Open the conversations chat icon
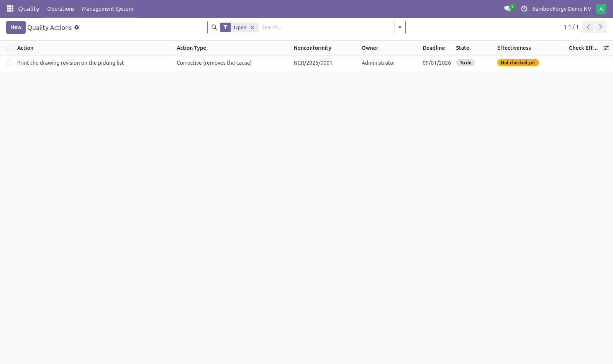Image resolution: width=613 pixels, height=364 pixels. pyautogui.click(x=508, y=8)
